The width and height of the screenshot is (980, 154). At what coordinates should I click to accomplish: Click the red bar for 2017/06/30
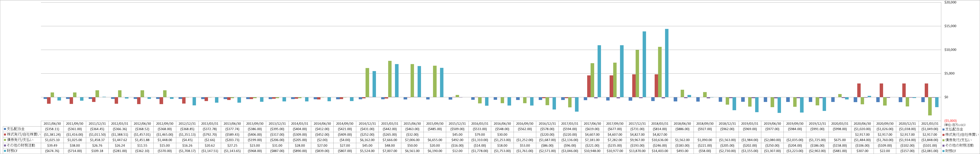coord(589,86)
